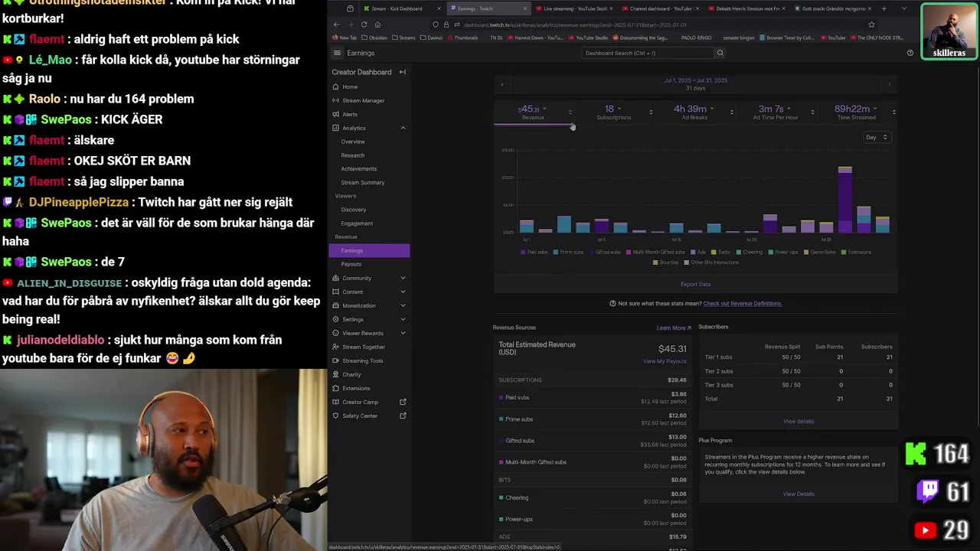Open the Day granularity dropdown
The image size is (980, 551).
point(876,137)
